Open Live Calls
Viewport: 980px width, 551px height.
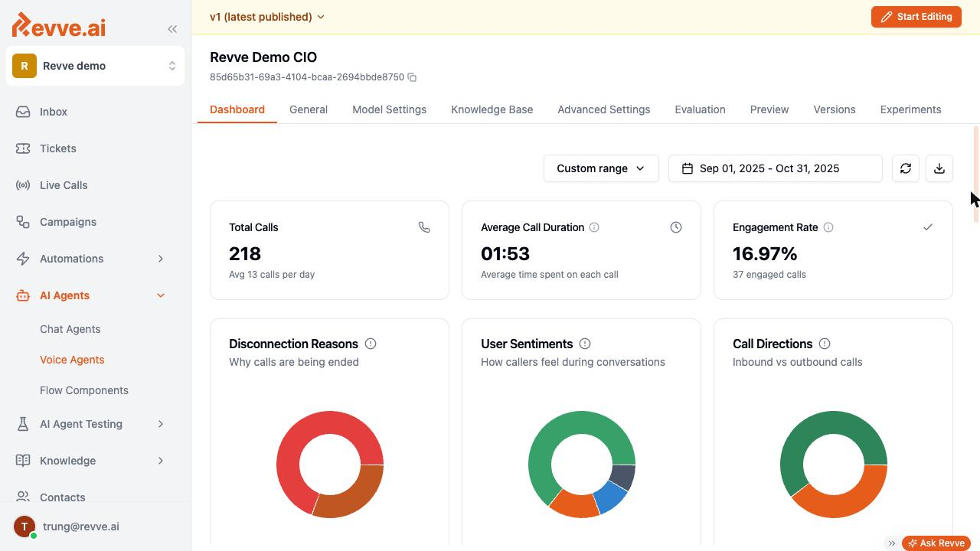coord(64,185)
